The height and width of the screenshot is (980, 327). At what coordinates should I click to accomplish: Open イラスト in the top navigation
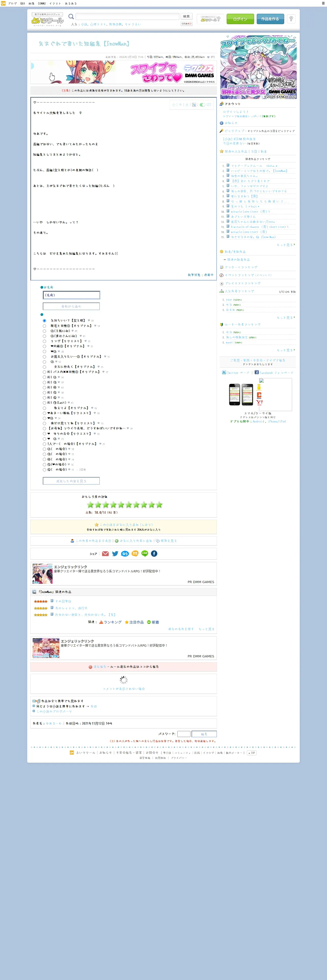[55, 3]
